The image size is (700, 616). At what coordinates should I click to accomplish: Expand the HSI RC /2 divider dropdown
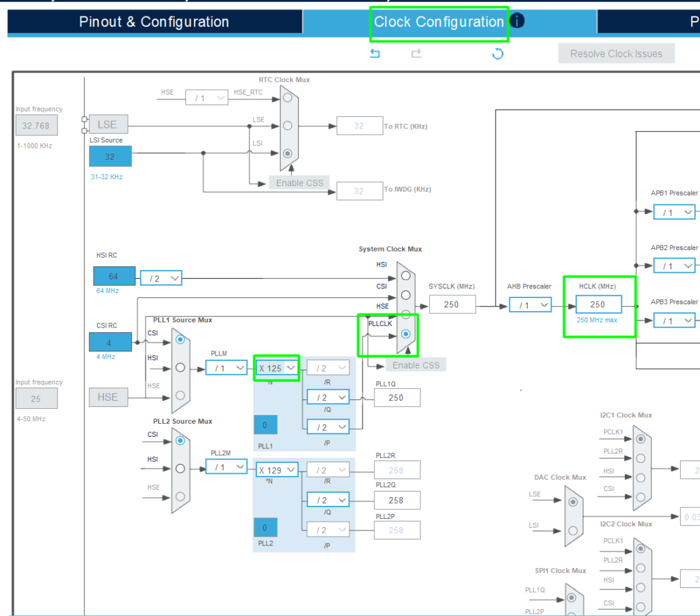pos(161,278)
